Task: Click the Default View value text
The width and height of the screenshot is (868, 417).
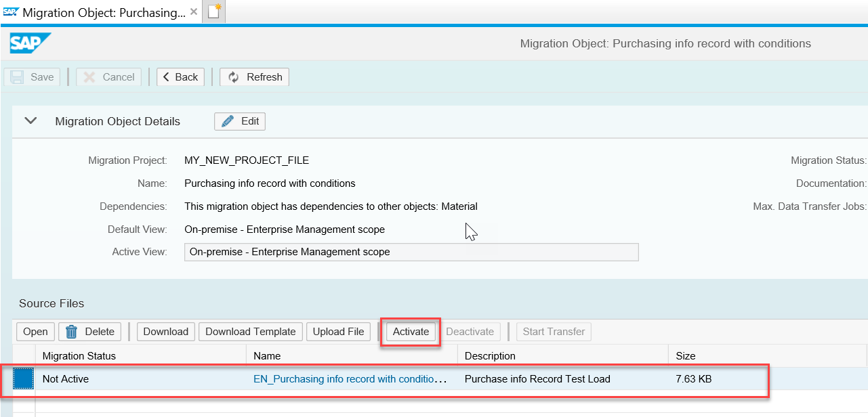Action: coord(285,229)
